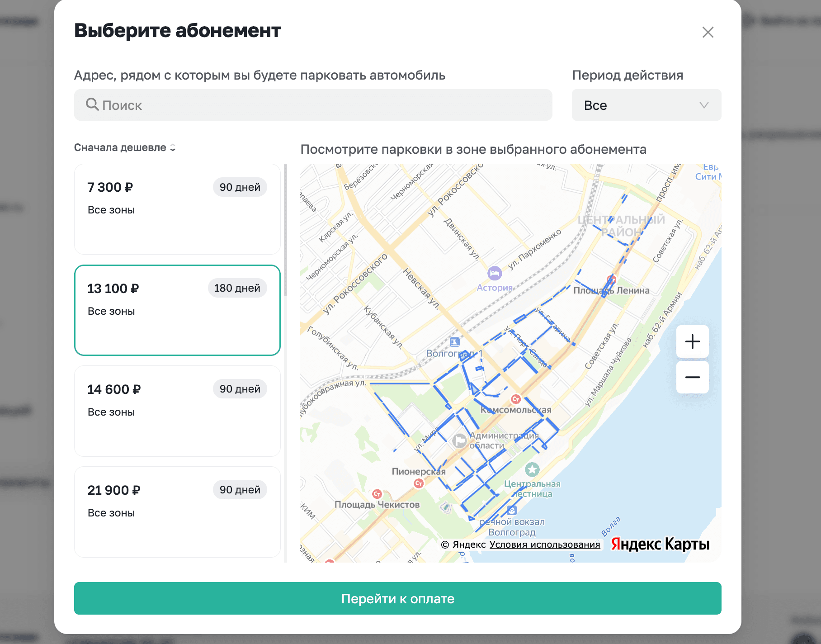
Task: Open the Период действия dropdown
Action: point(646,105)
